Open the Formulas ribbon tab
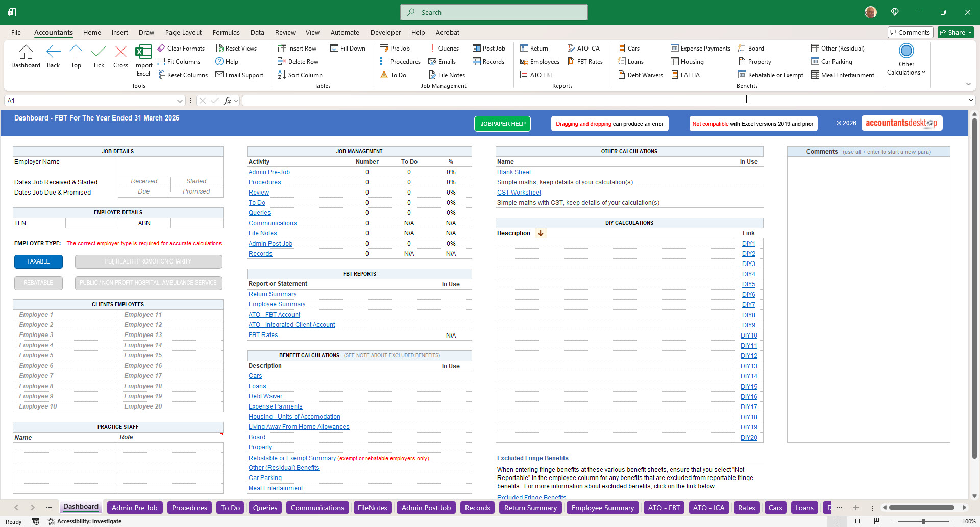The image size is (980, 527). point(226,32)
